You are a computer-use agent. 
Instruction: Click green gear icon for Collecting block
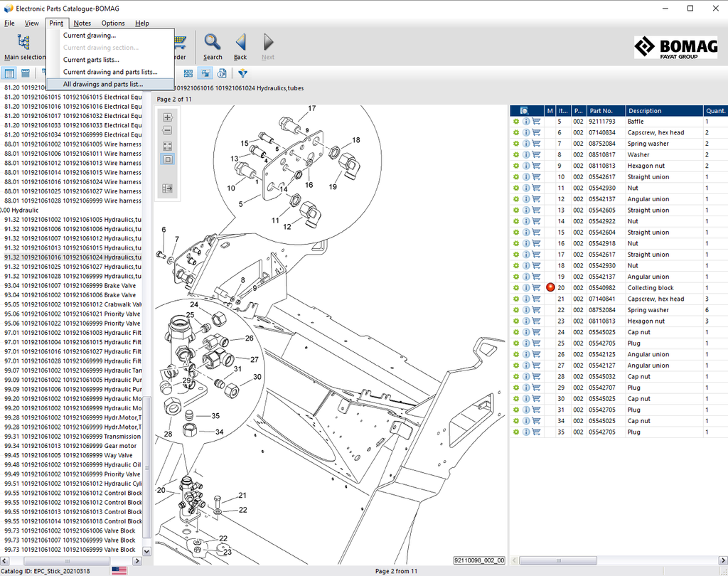[x=516, y=288]
